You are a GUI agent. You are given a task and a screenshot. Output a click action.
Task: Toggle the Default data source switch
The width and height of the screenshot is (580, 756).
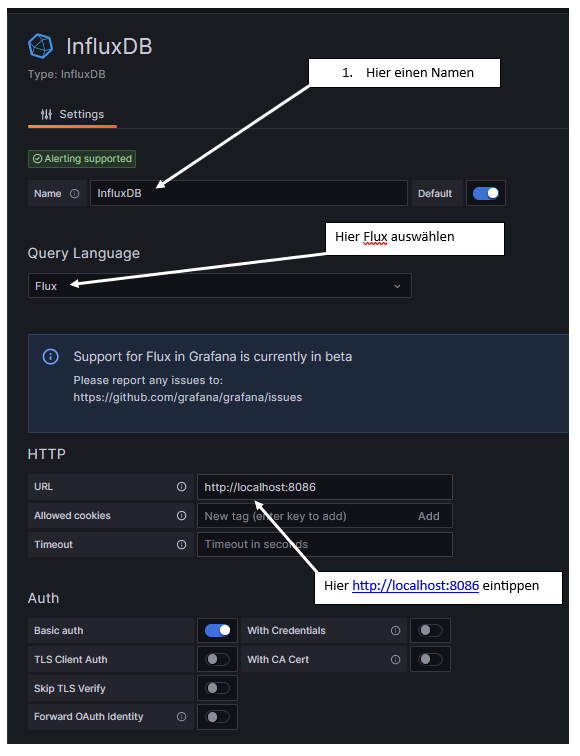[486, 193]
